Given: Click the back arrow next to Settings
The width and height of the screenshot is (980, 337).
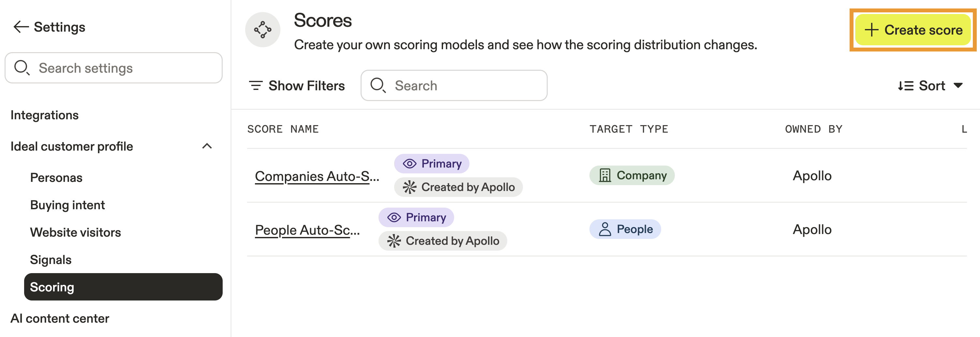Looking at the screenshot, I should click(21, 27).
